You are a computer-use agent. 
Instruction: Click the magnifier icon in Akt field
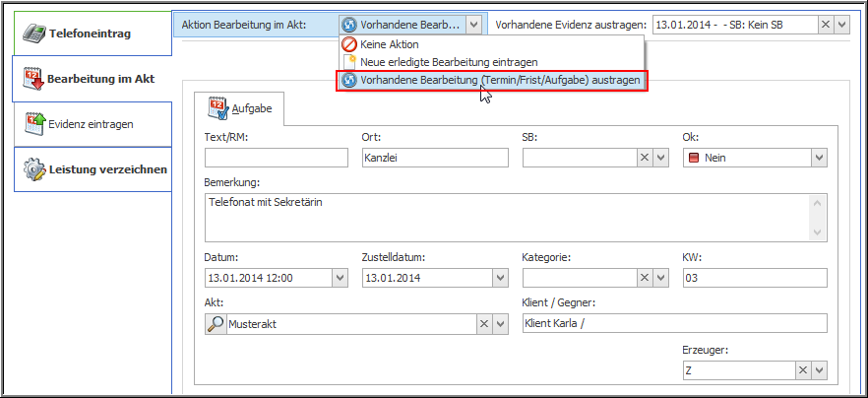(x=217, y=323)
